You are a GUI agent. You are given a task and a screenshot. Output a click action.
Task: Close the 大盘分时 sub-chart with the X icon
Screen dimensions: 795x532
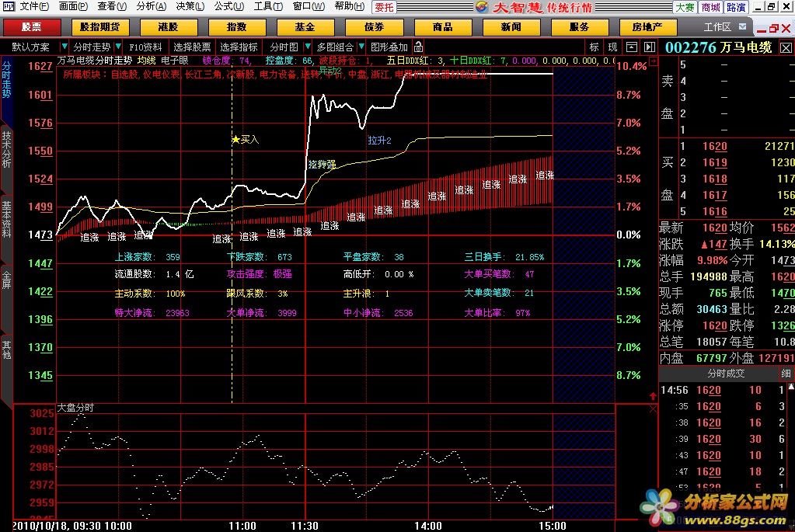653,409
